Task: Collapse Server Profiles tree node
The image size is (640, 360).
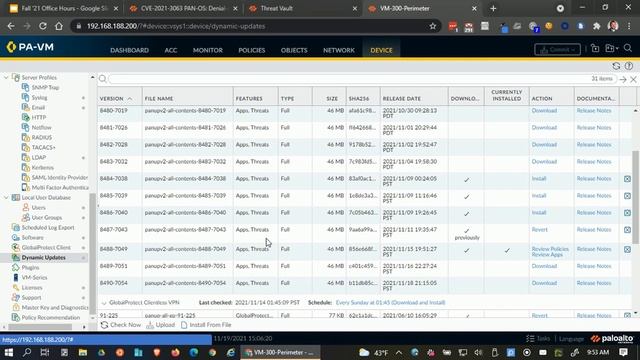Action: (6, 77)
